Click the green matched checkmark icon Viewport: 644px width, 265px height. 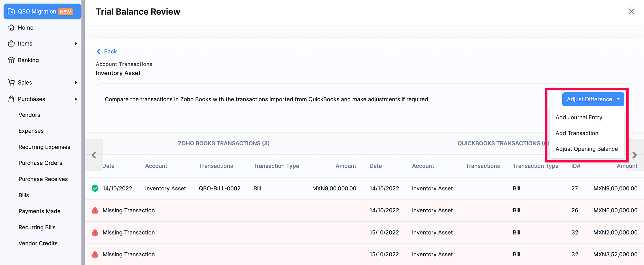pos(95,188)
